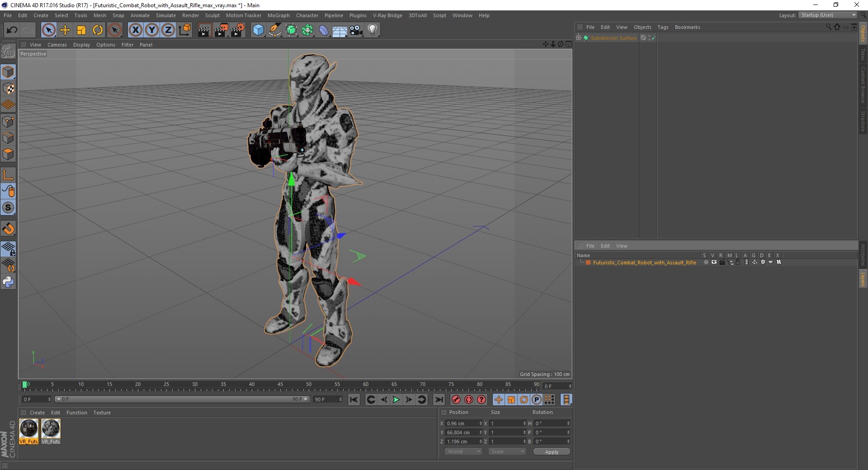This screenshot has height=470, width=868.
Task: Add a Cube primitive object
Action: coord(258,30)
